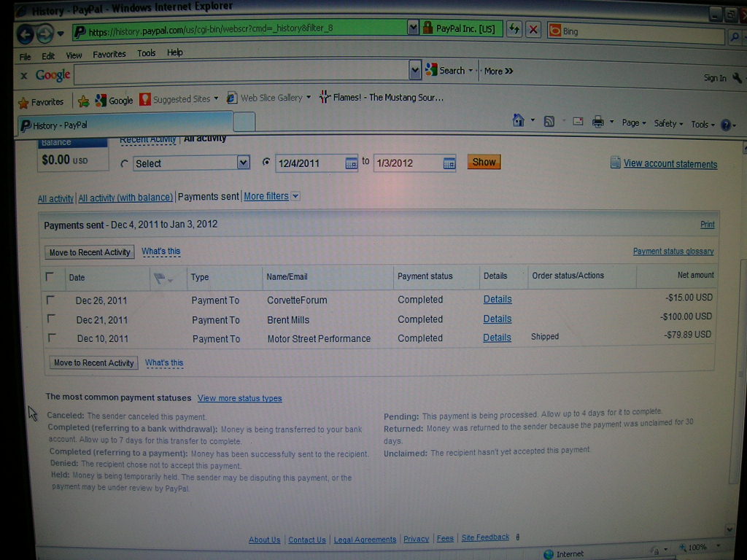This screenshot has width=747, height=560.
Task: Check the Brent Mills payment row
Action: (x=52, y=318)
